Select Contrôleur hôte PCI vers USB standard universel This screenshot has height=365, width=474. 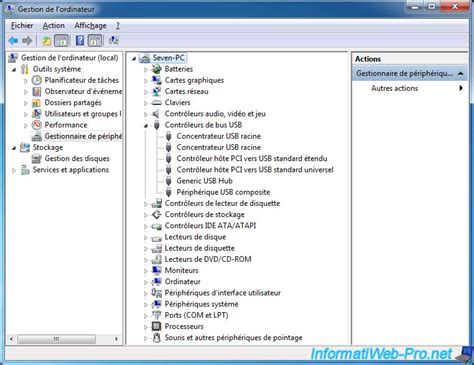(255, 170)
